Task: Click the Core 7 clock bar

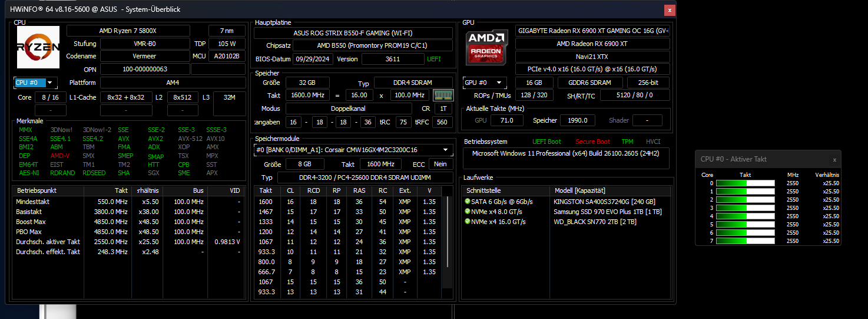Action: pyautogui.click(x=746, y=241)
